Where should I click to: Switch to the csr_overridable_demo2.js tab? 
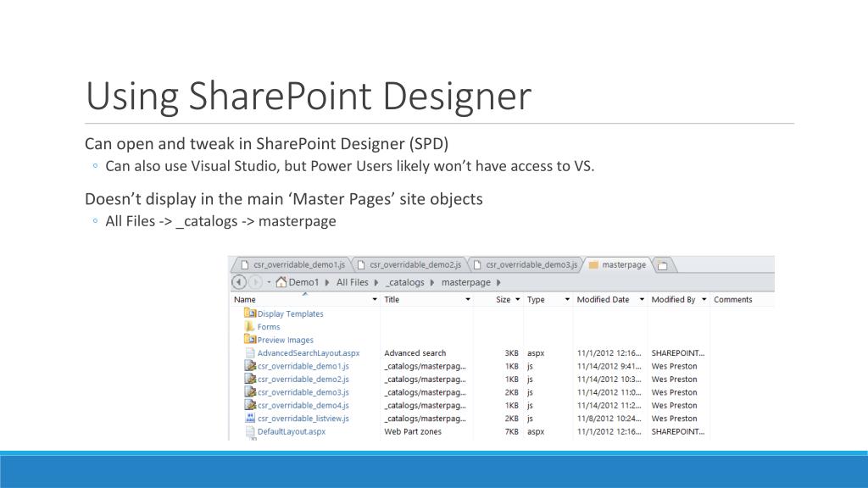coord(409,264)
